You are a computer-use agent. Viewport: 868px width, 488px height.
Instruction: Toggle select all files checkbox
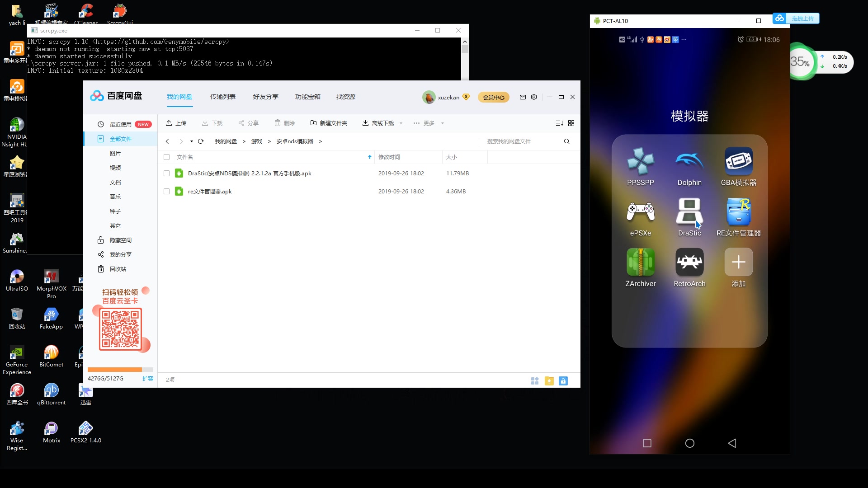[x=166, y=157]
